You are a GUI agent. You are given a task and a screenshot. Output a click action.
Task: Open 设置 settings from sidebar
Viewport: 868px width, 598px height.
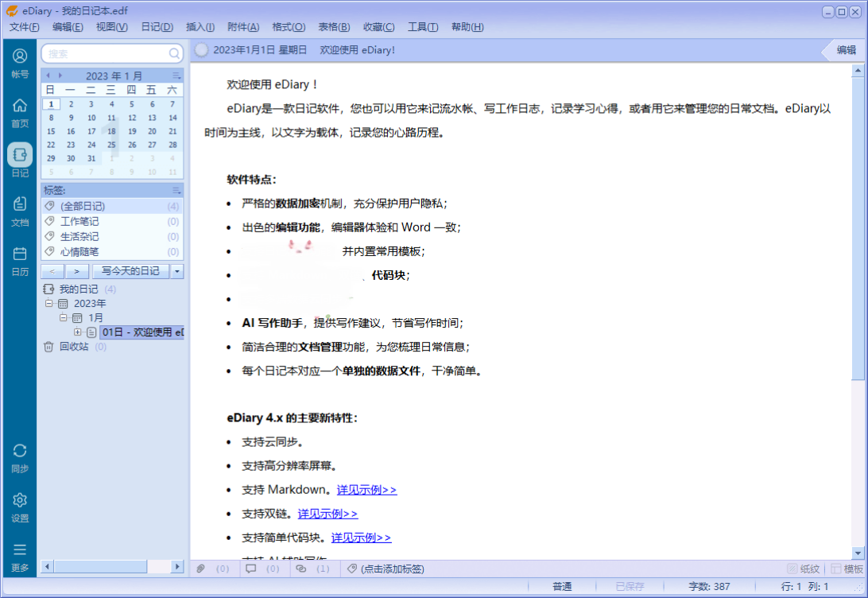20,507
